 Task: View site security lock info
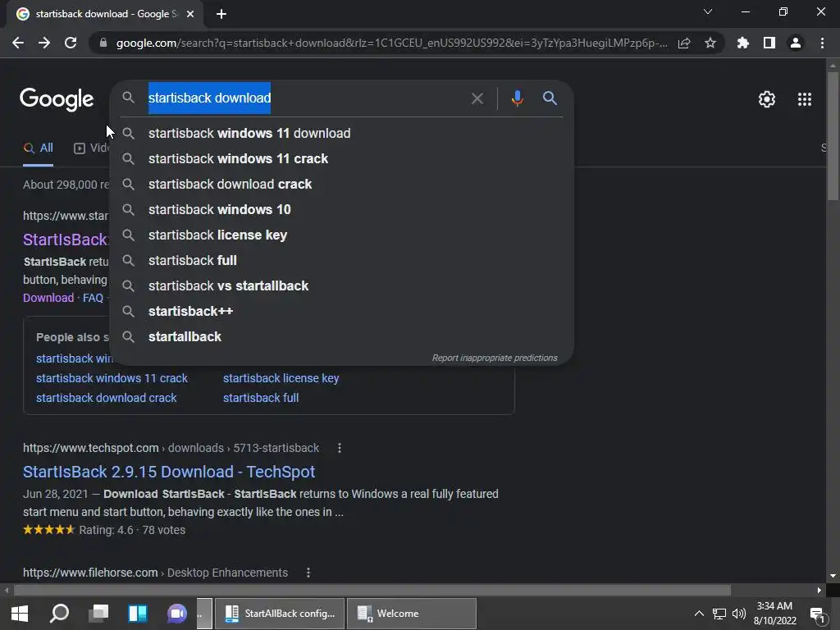tap(103, 43)
